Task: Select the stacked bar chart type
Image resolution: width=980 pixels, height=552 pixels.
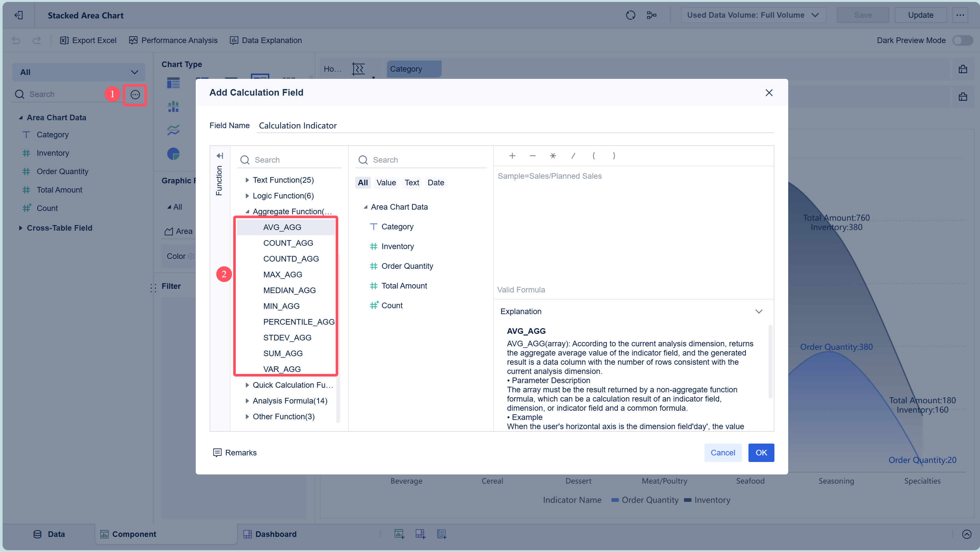Action: 173,107
